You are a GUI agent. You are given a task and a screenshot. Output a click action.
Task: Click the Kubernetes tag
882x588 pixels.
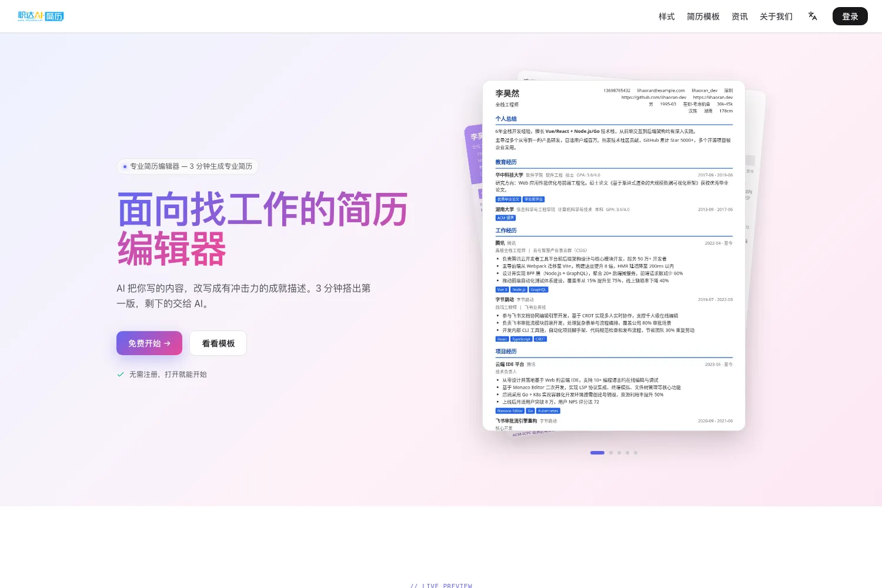click(548, 411)
